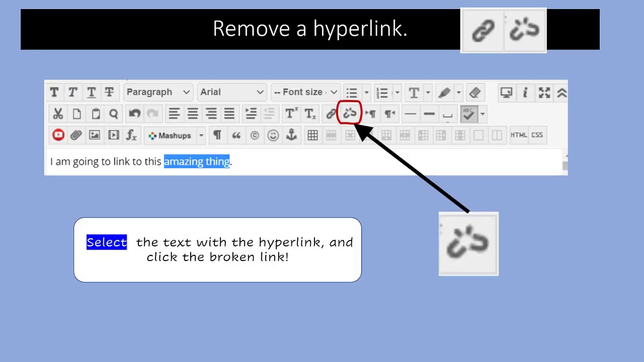Click the Mashups button
This screenshot has height=362, width=644.
pyautogui.click(x=170, y=136)
